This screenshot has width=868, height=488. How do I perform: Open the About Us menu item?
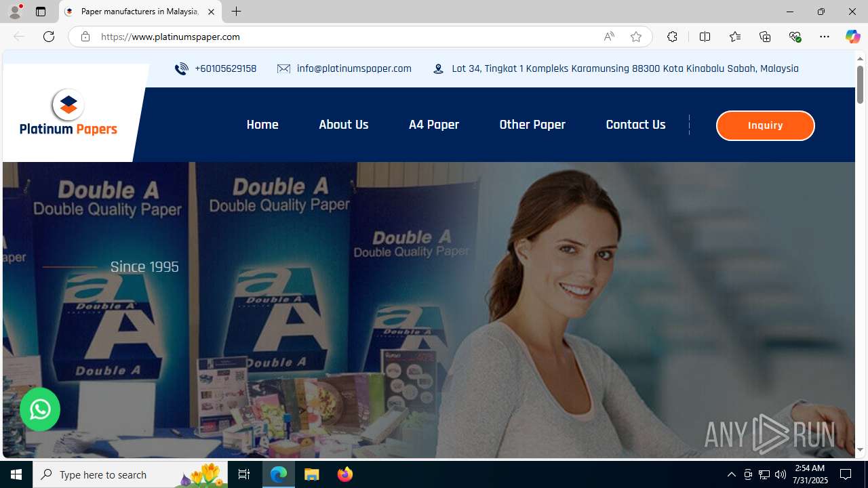344,125
